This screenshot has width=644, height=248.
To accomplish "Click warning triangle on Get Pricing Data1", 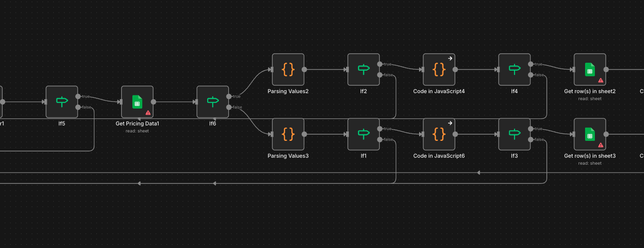I will coord(148,112).
